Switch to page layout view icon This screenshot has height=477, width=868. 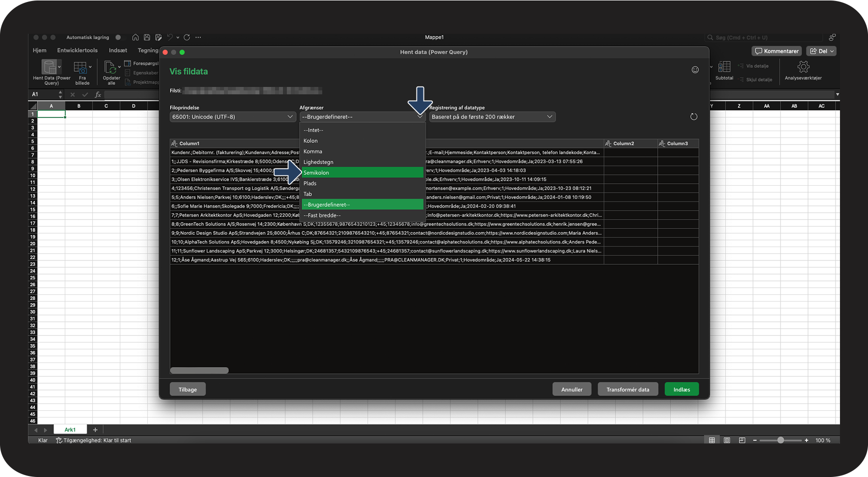click(x=727, y=440)
